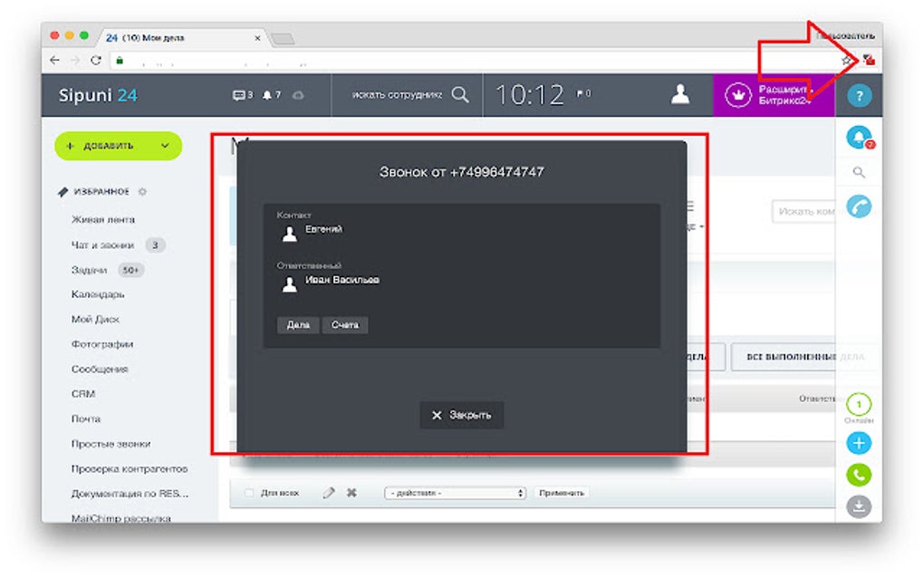Click the X delete icon next to the pencil
Image resolution: width=924 pixels, height=578 pixels.
tap(351, 492)
